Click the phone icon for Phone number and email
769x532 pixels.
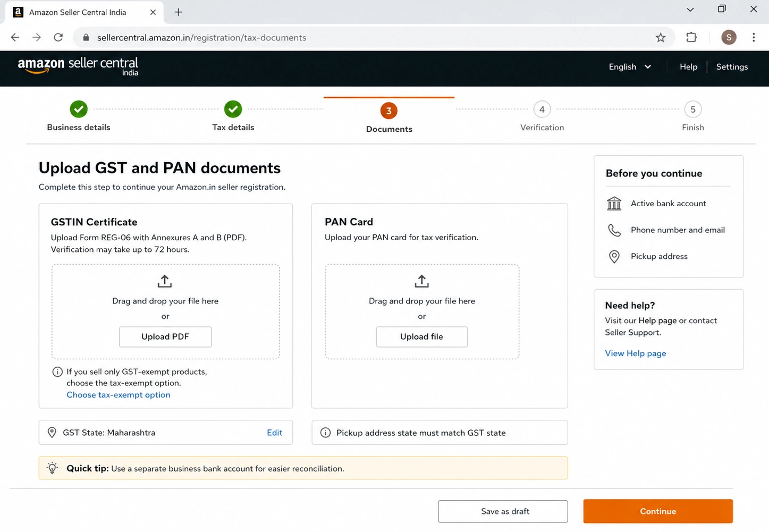614,230
